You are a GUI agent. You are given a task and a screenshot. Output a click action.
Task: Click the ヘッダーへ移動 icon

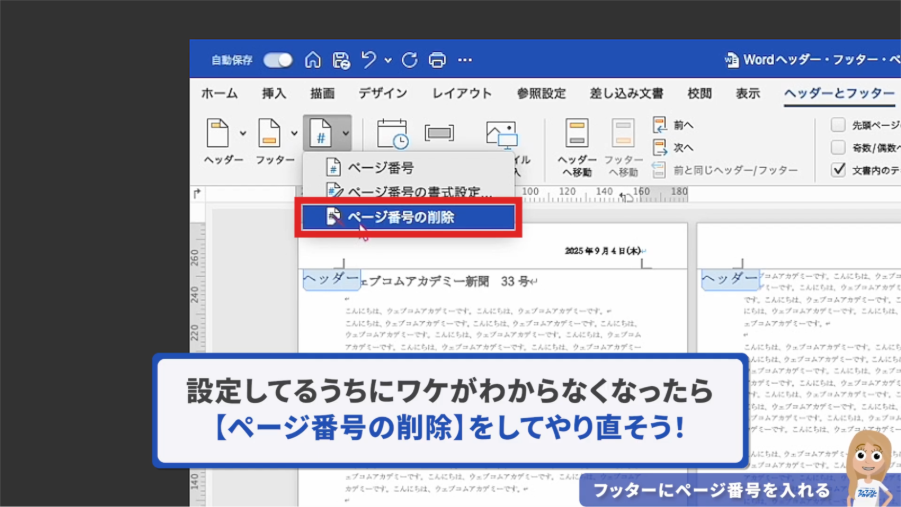click(577, 134)
